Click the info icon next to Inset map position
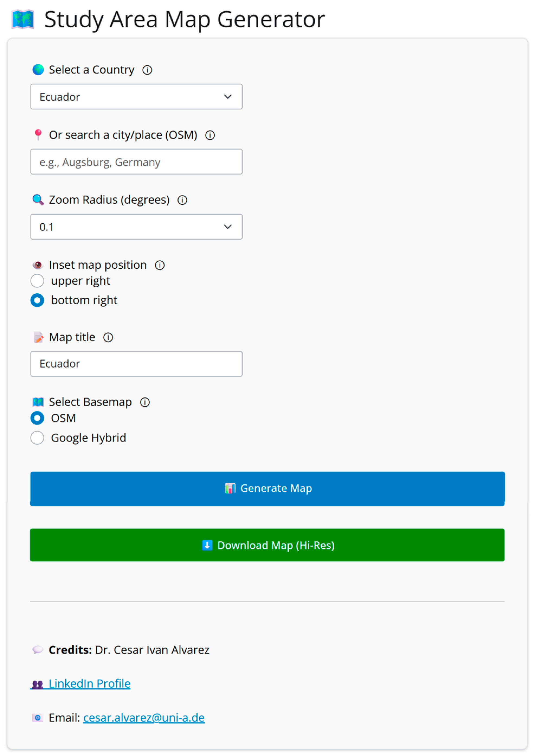Viewport: 535px width, 756px height. (160, 265)
